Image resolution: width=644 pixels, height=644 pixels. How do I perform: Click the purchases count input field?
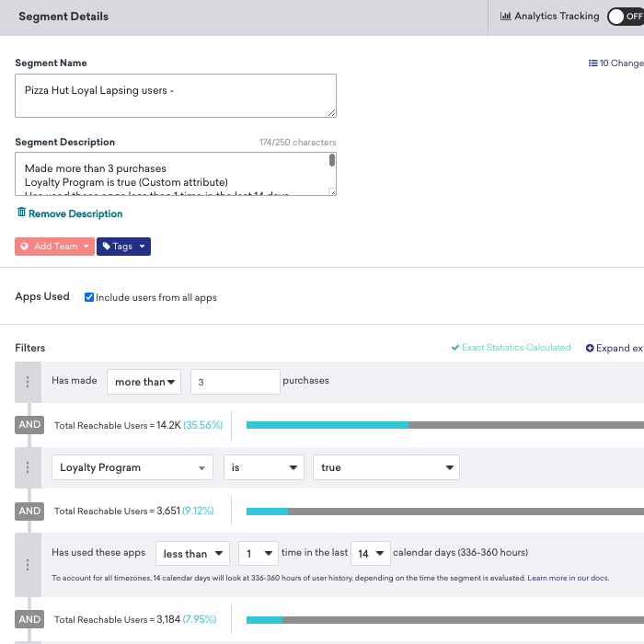click(x=235, y=382)
